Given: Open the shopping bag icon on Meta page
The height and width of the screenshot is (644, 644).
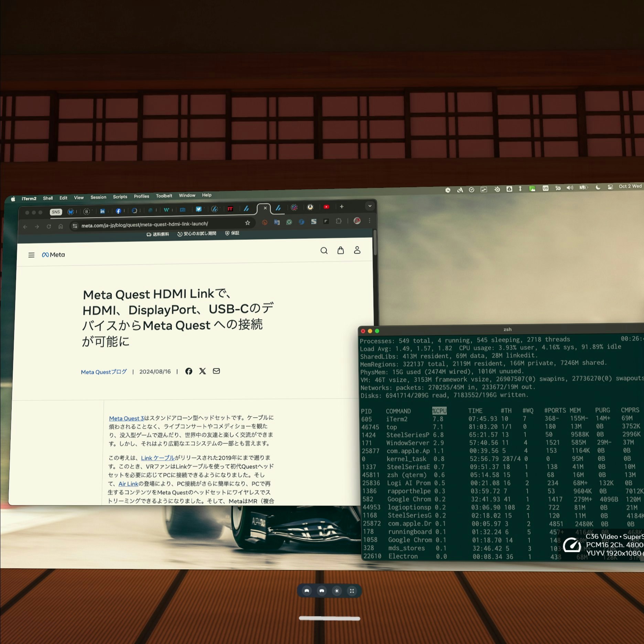Looking at the screenshot, I should [x=341, y=251].
